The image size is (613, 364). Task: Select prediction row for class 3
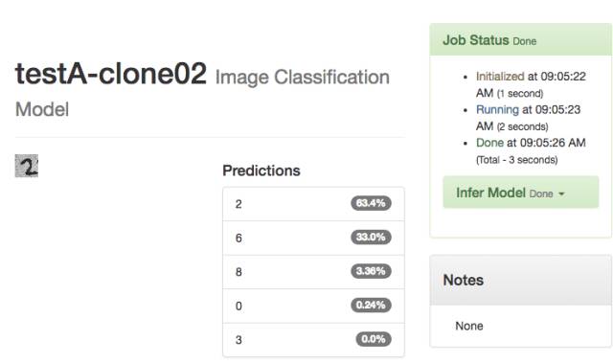(313, 340)
